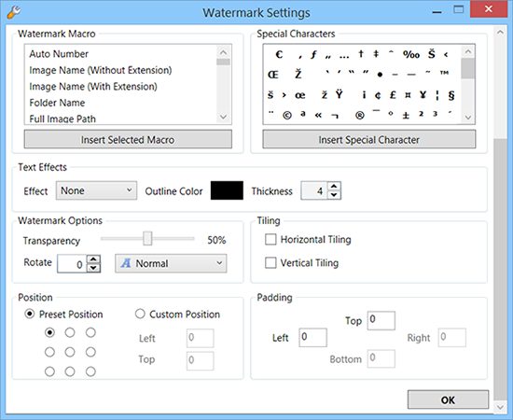Select the trademark TM character

444,73
